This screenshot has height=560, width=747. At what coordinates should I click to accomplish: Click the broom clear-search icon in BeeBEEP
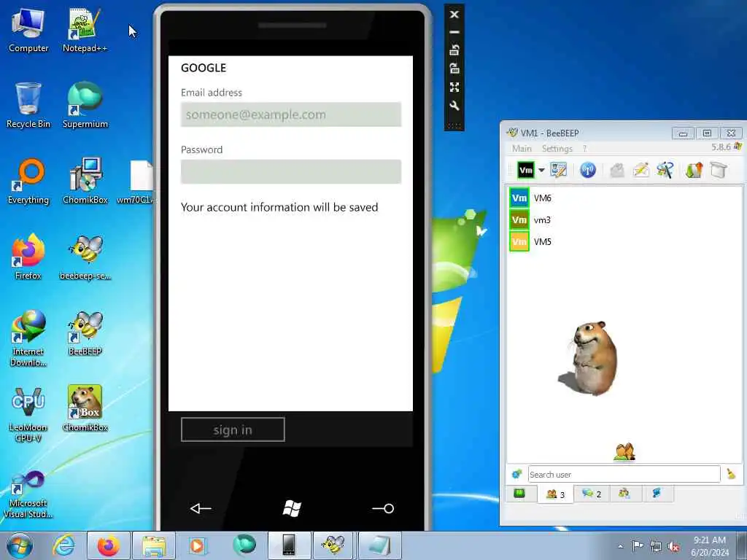pyautogui.click(x=731, y=474)
